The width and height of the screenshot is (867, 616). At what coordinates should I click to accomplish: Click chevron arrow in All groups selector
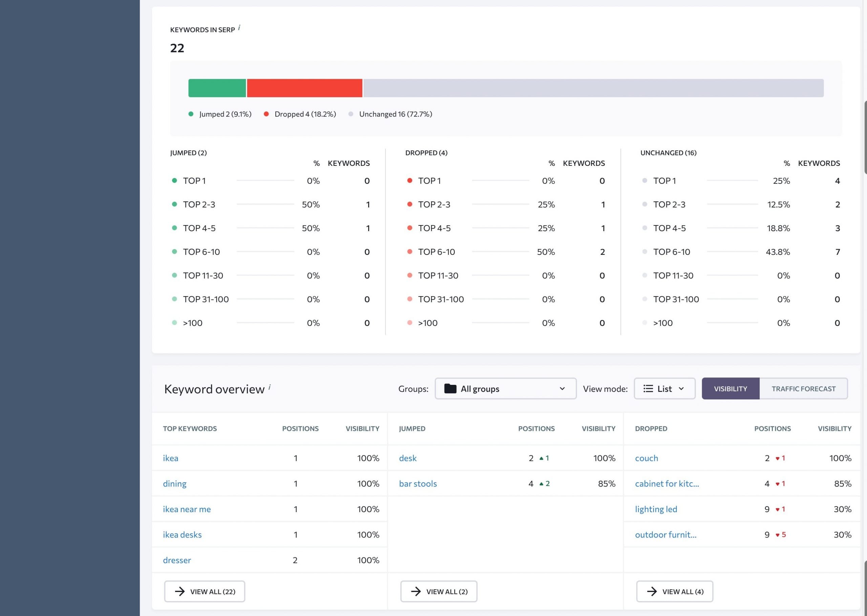(562, 389)
